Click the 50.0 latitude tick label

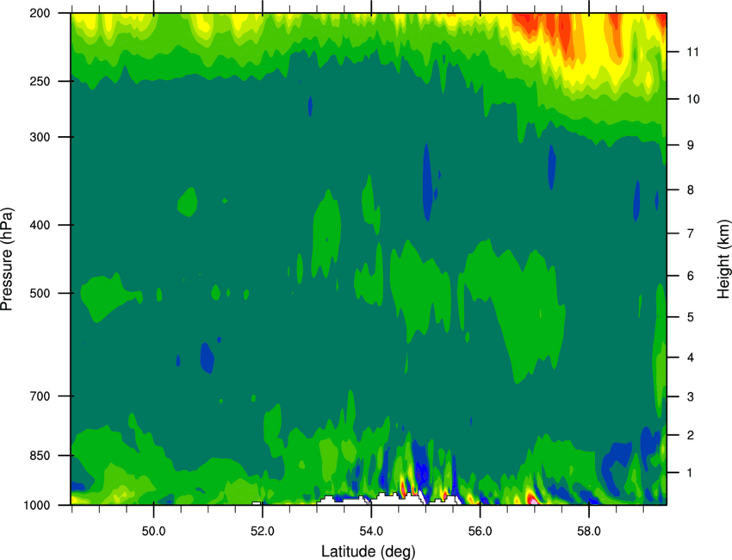[x=153, y=532]
